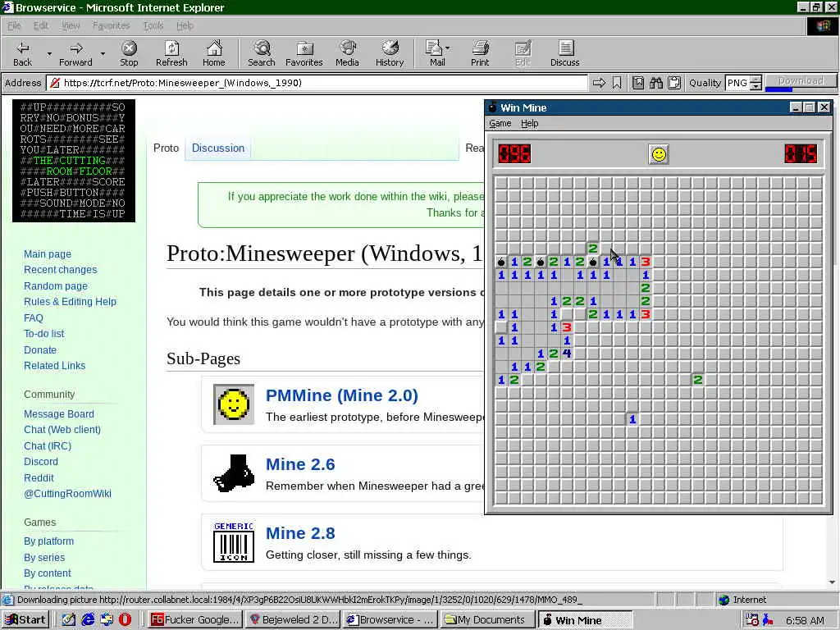This screenshot has width=840, height=630.
Task: Open the File menu
Action: (x=14, y=25)
